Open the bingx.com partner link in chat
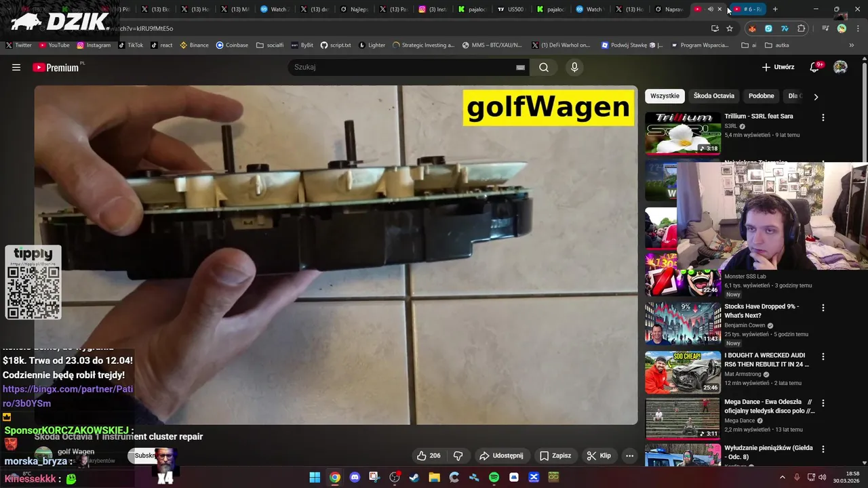The height and width of the screenshot is (488, 868). coord(67,396)
